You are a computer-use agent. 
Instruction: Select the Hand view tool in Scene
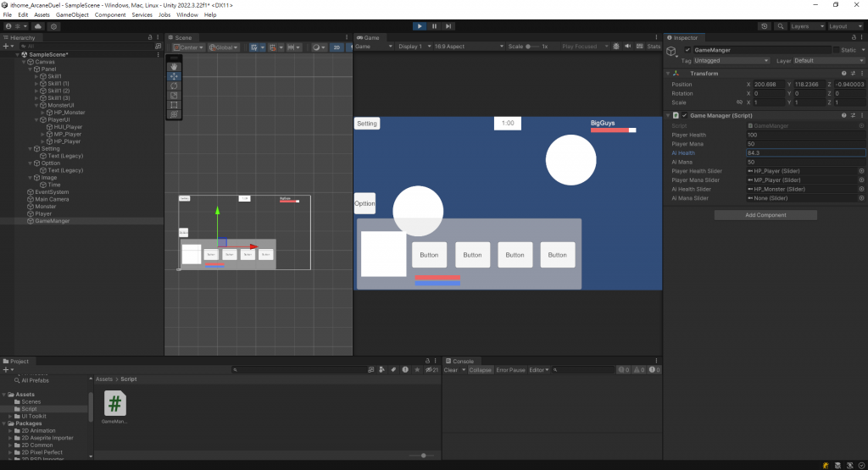[x=174, y=66]
